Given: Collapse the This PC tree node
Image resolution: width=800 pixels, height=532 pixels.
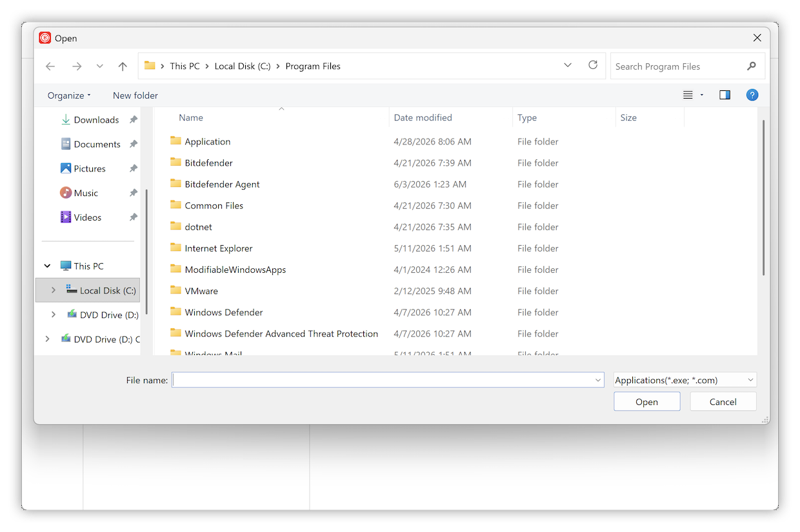Looking at the screenshot, I should (47, 266).
